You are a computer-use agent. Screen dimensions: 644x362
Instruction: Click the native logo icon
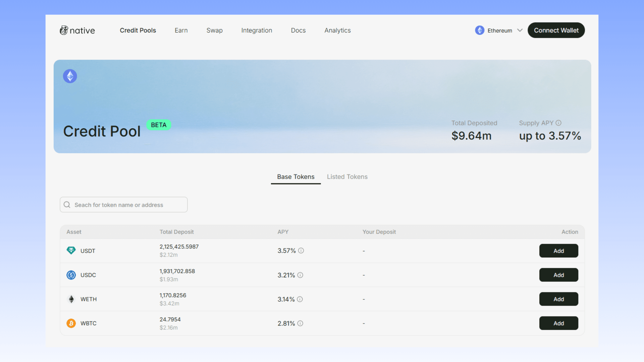pos(64,30)
